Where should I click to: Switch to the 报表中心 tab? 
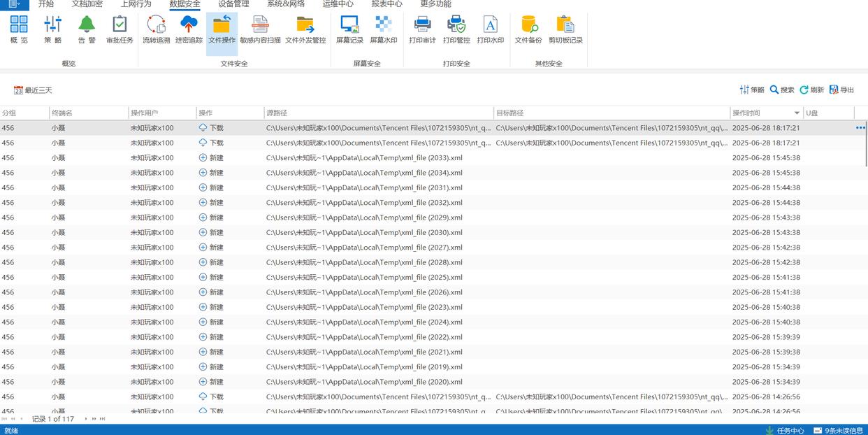386,4
